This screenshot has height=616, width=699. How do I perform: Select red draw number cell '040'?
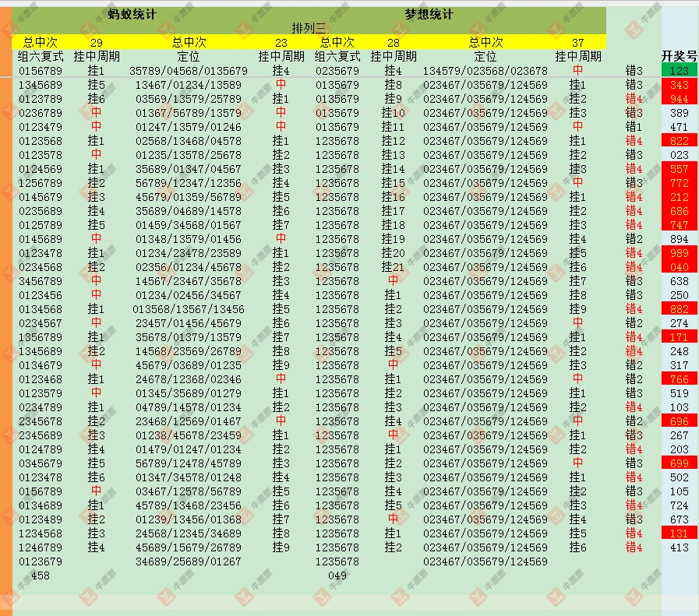[679, 267]
